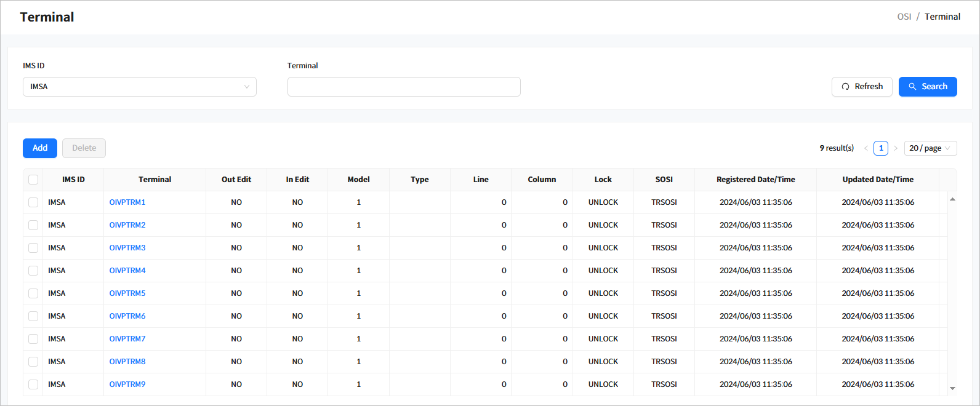Click the Registered Date/Time column header
The image size is (980, 406).
(x=755, y=180)
